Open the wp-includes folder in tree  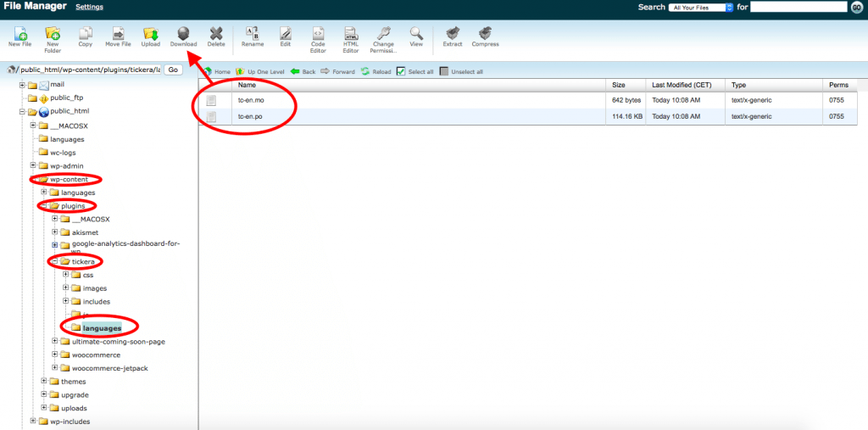[x=70, y=422]
